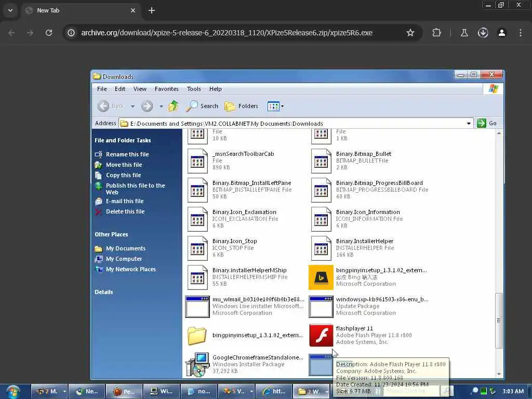Expand the Address bar dropdown
The height and width of the screenshot is (399, 532).
pyautogui.click(x=469, y=123)
